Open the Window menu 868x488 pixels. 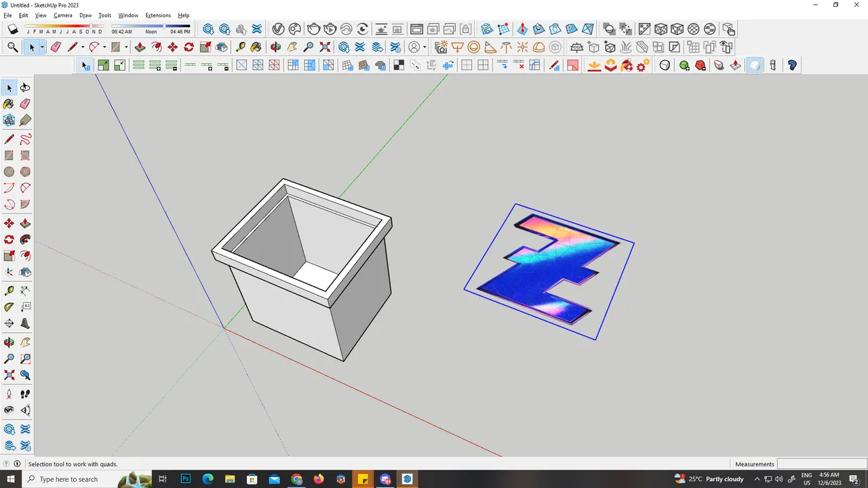pos(128,15)
